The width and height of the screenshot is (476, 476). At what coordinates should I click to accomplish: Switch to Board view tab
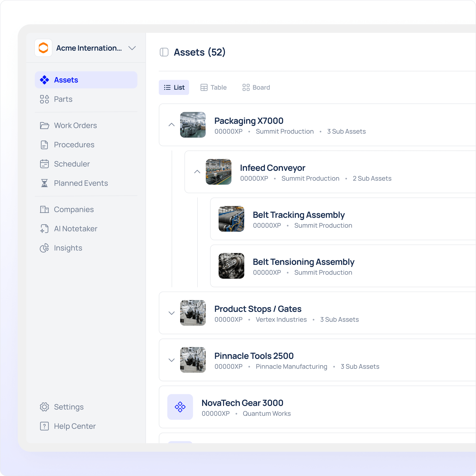256,87
